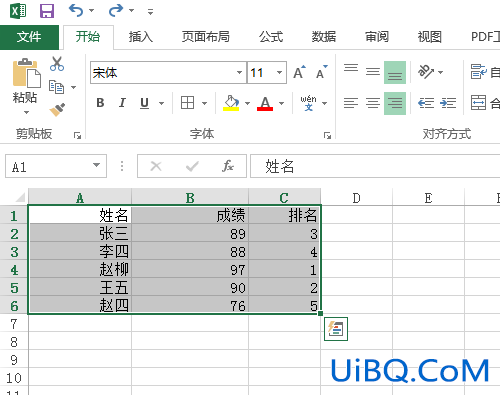Click the Increase Indent icon
500x395 pixels.
[448, 103]
